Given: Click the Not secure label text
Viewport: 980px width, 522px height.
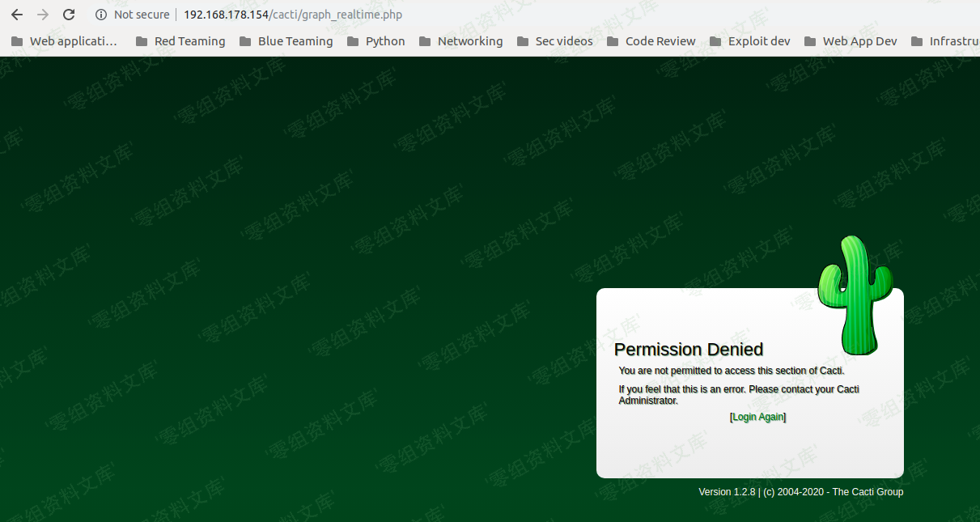Looking at the screenshot, I should point(142,15).
